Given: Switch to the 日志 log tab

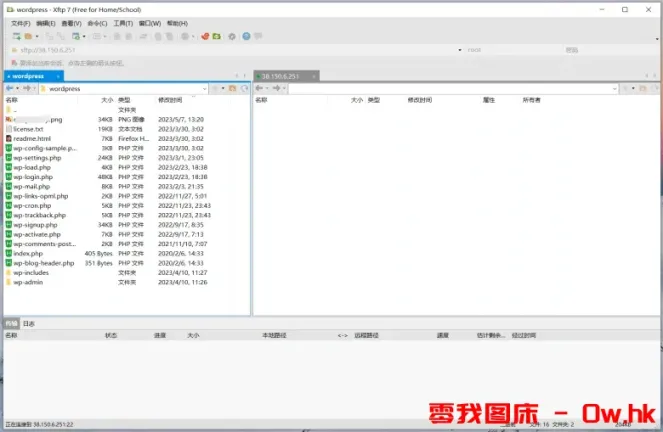Looking at the screenshot, I should (29, 324).
